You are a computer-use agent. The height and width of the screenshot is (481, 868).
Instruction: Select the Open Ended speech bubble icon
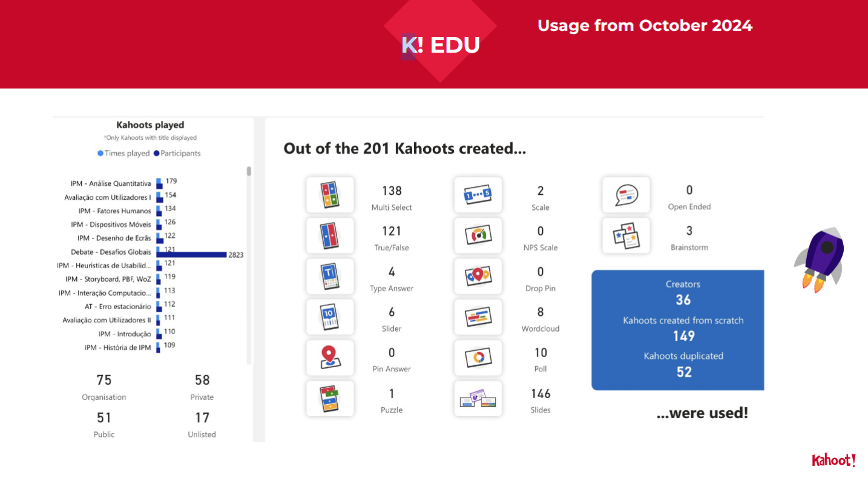(626, 195)
